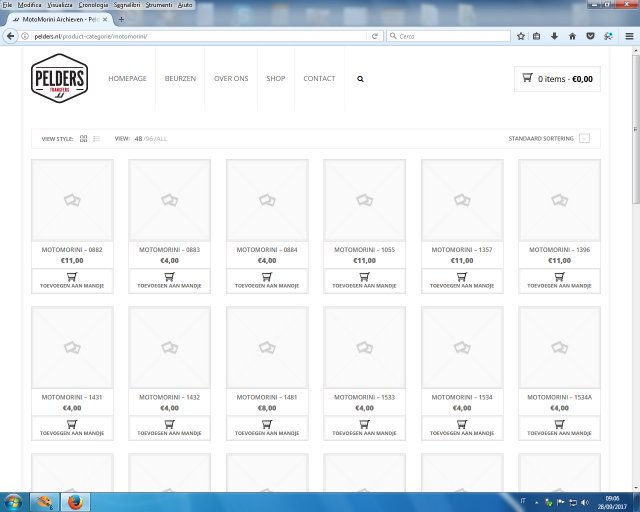The height and width of the screenshot is (512, 640).
Task: Add MotoMorini 1533 to cart
Action: (364, 428)
